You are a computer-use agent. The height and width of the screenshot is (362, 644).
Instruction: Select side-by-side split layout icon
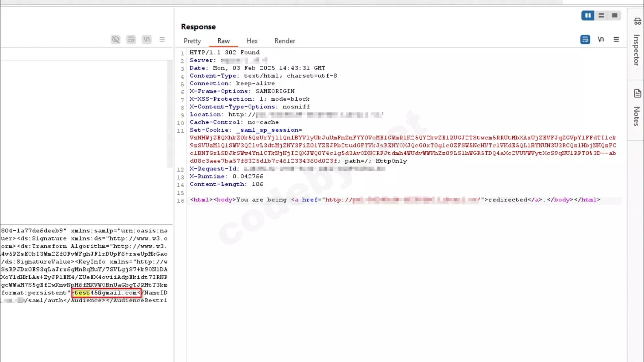pyautogui.click(x=587, y=15)
